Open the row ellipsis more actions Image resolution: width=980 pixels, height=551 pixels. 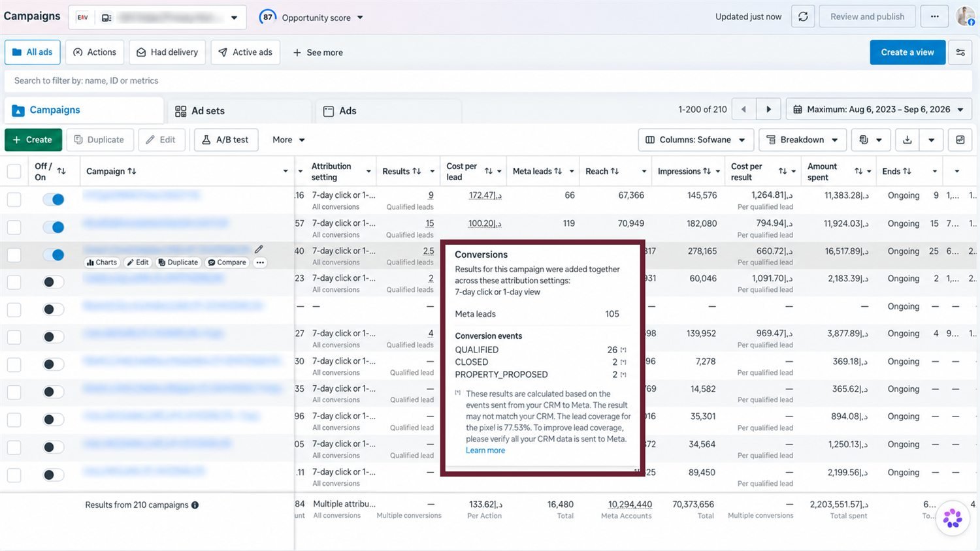click(260, 262)
